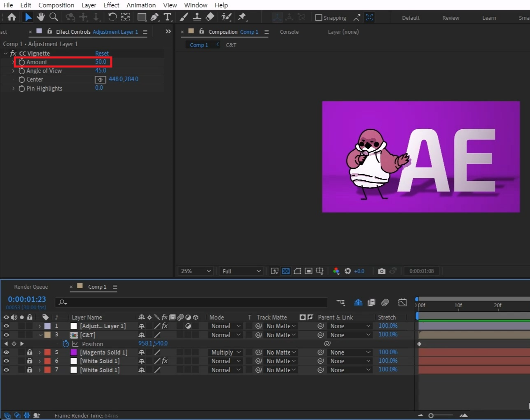This screenshot has width=530, height=420.
Task: Toggle stopwatch for Amount property
Action: pyautogui.click(x=22, y=62)
